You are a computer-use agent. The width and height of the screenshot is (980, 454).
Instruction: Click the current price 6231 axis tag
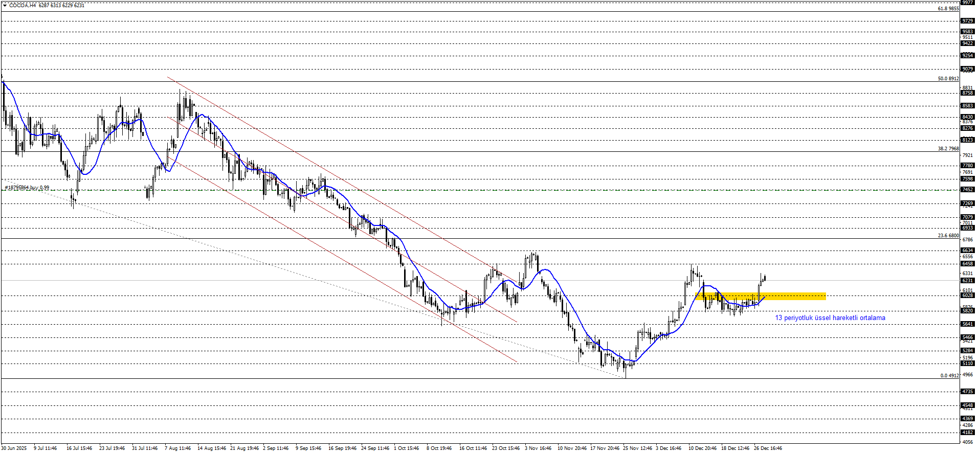(x=967, y=281)
